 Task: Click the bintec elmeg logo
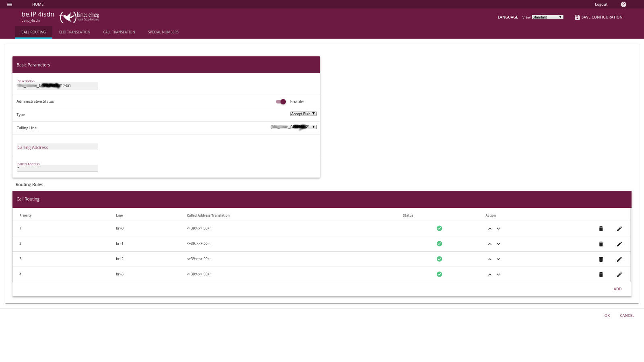coord(79,17)
